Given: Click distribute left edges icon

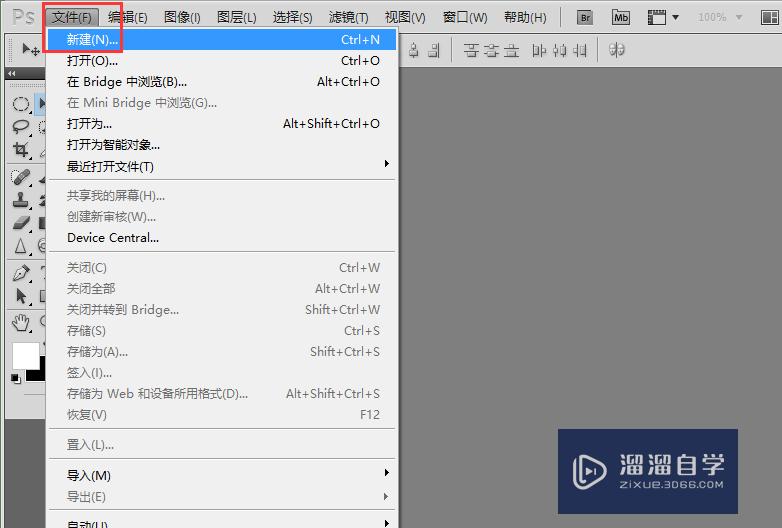Looking at the screenshot, I should 539,50.
